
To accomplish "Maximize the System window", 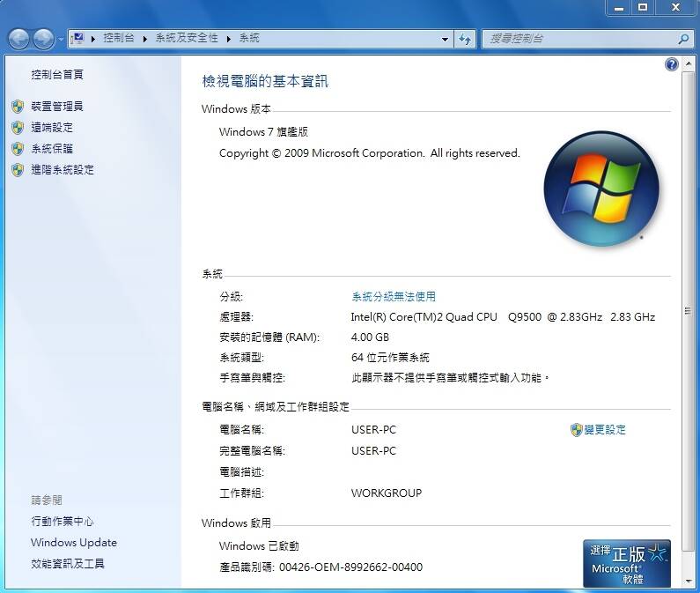I will pyautogui.click(x=643, y=8).
